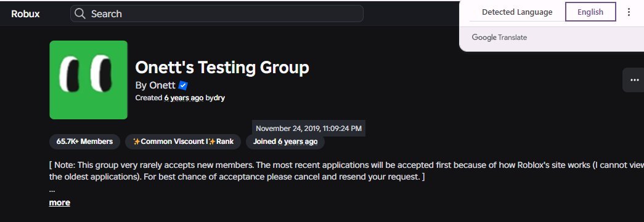The image size is (644, 222).
Task: Open the Onett owner profile link
Action: (162, 85)
